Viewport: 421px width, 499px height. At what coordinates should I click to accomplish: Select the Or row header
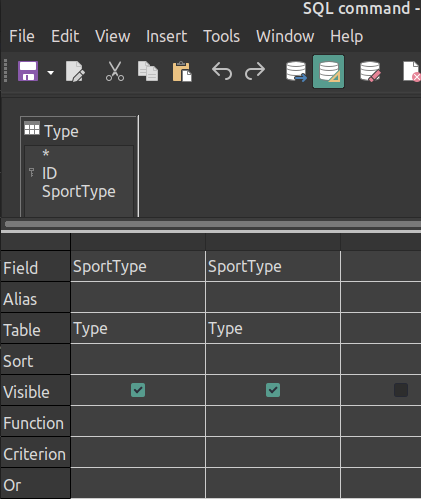click(35, 484)
